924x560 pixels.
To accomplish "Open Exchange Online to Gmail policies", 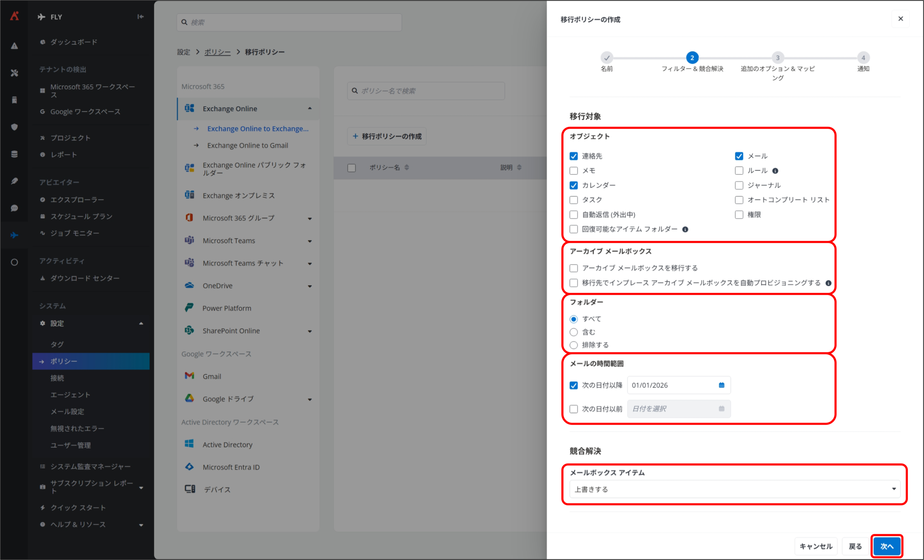I will pos(248,145).
